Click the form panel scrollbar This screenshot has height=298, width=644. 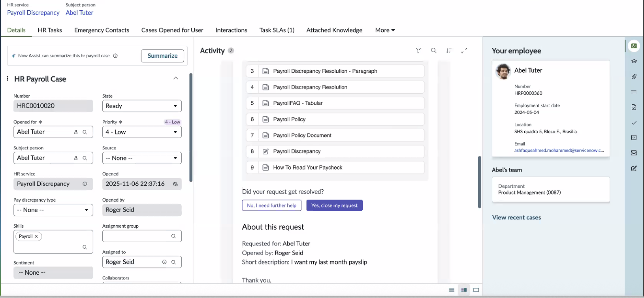click(x=191, y=127)
